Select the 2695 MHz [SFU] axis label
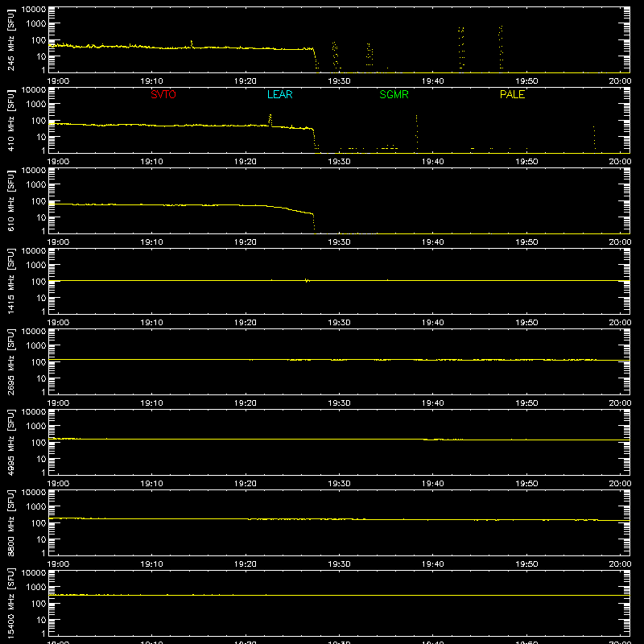 (10, 362)
